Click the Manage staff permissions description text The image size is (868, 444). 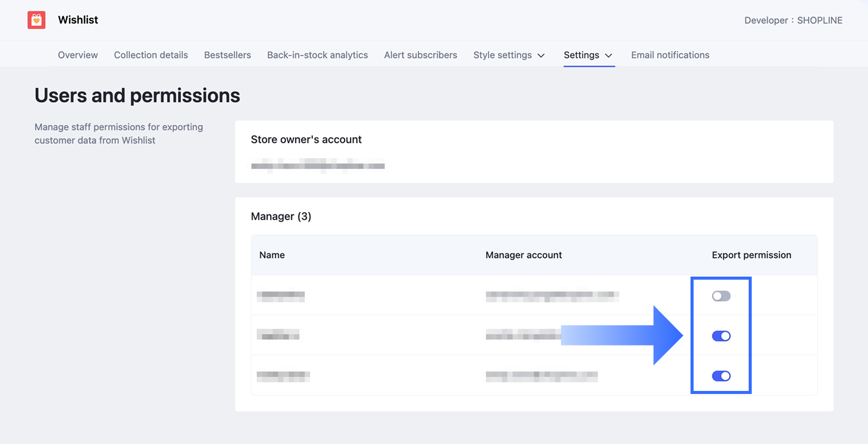(x=119, y=134)
